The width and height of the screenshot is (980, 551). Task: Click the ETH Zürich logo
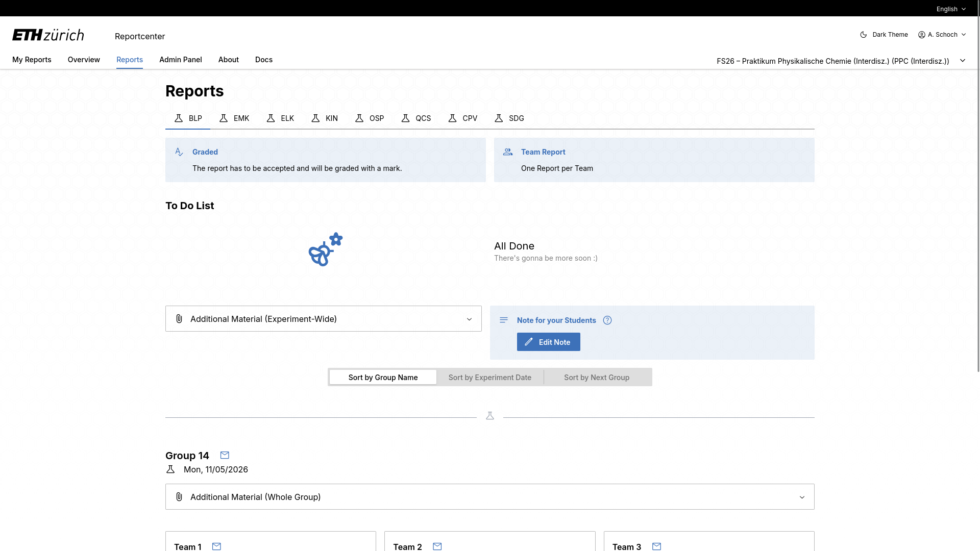coord(48,35)
